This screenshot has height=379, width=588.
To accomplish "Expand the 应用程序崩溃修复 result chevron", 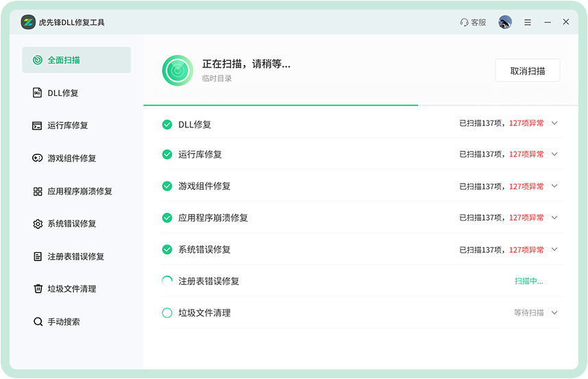I will (554, 217).
